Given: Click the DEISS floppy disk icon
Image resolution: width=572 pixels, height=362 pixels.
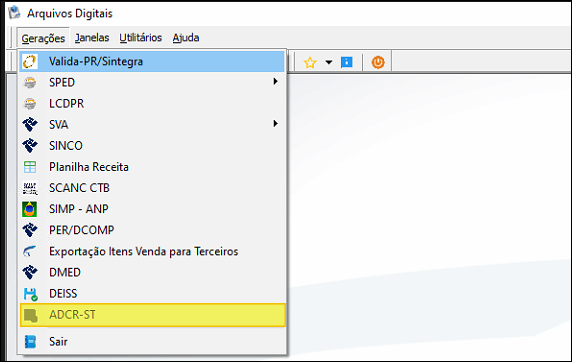Looking at the screenshot, I should (x=30, y=294).
